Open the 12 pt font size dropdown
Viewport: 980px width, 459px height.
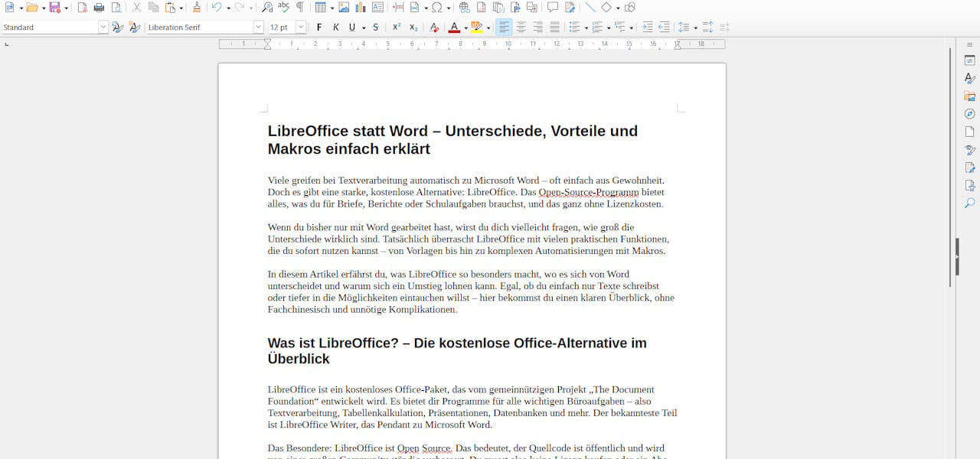coord(300,28)
